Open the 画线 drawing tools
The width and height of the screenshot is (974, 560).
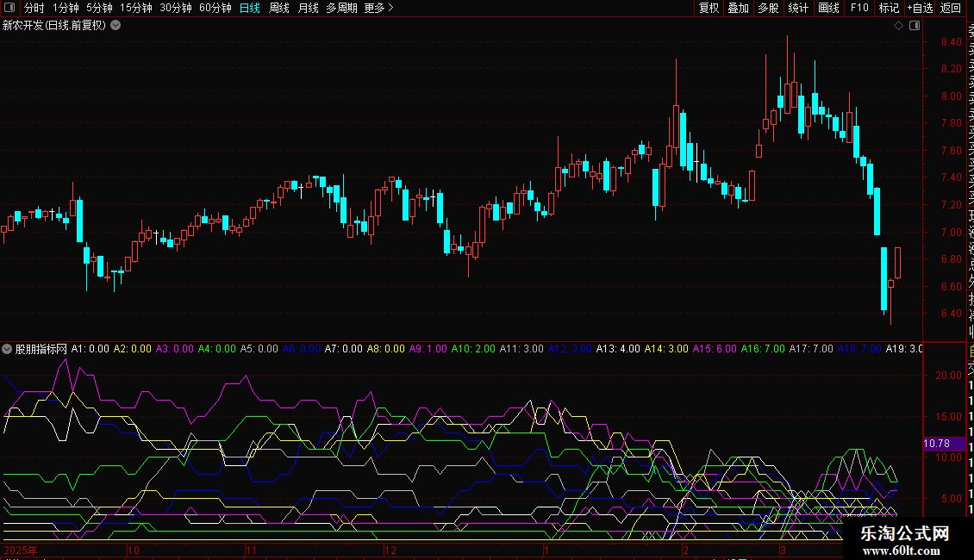828,8
